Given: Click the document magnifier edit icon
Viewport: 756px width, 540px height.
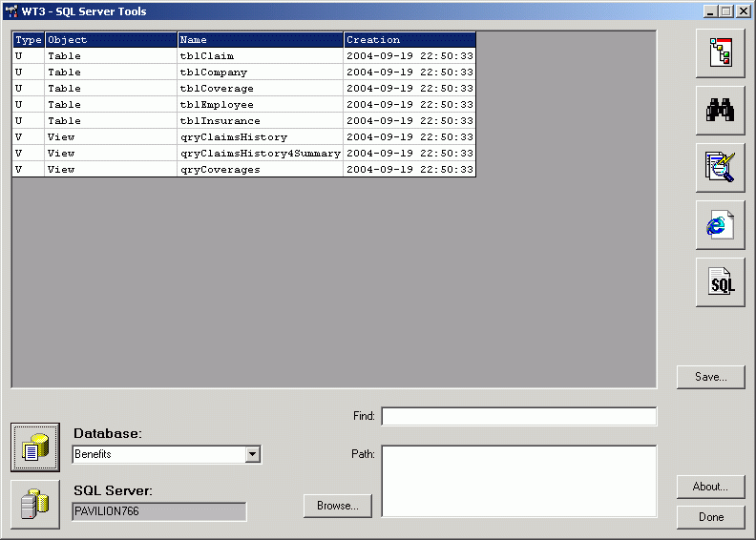Looking at the screenshot, I should click(720, 167).
